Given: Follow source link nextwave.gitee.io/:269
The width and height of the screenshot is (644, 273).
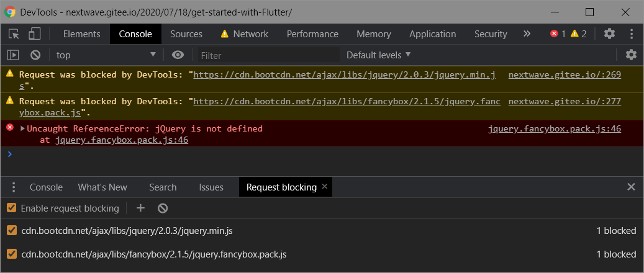Looking at the screenshot, I should (565, 74).
